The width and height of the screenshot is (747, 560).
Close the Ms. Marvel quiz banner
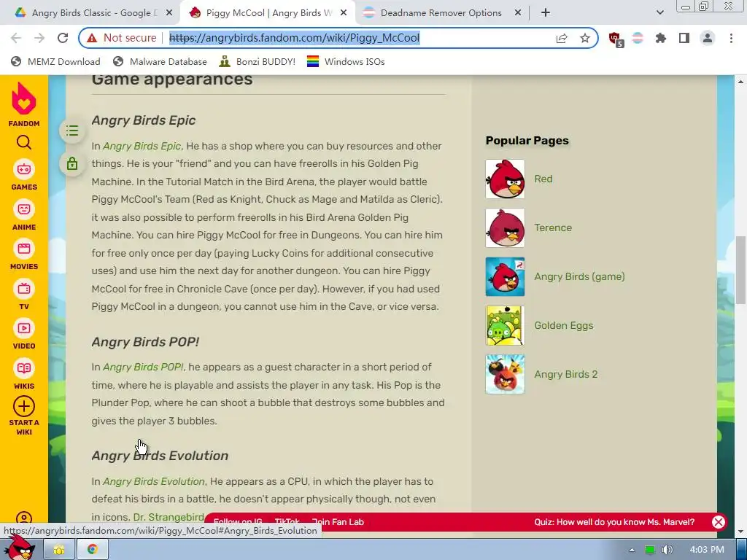719,522
